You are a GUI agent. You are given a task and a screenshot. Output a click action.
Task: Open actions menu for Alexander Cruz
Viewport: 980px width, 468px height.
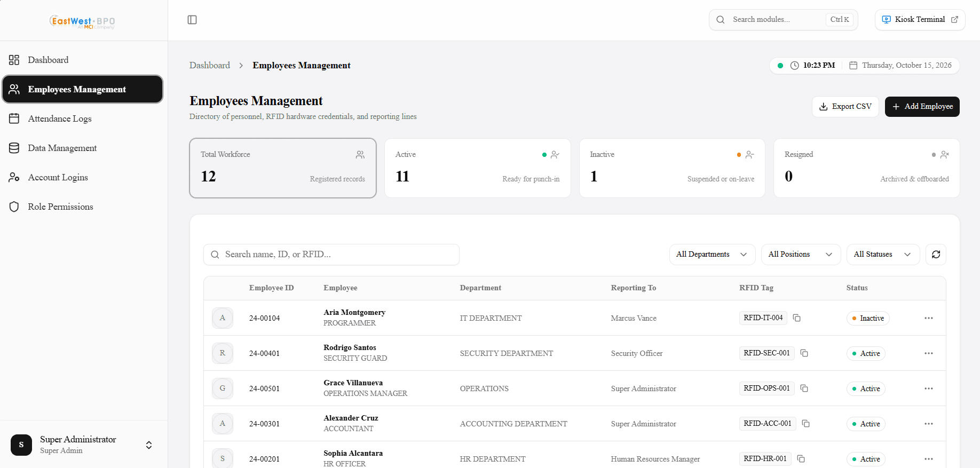pos(929,424)
